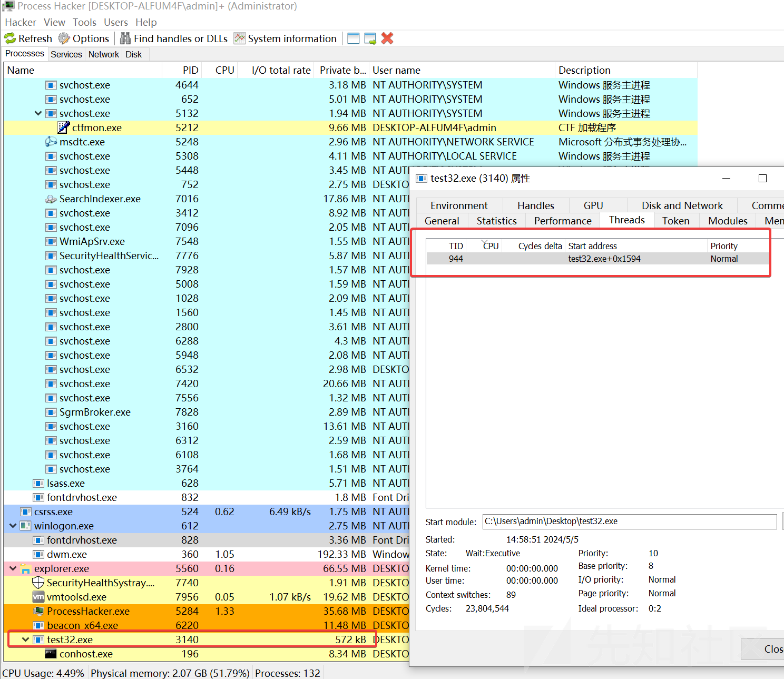The width and height of the screenshot is (784, 679).
Task: Open the Token properties tab
Action: 676,221
